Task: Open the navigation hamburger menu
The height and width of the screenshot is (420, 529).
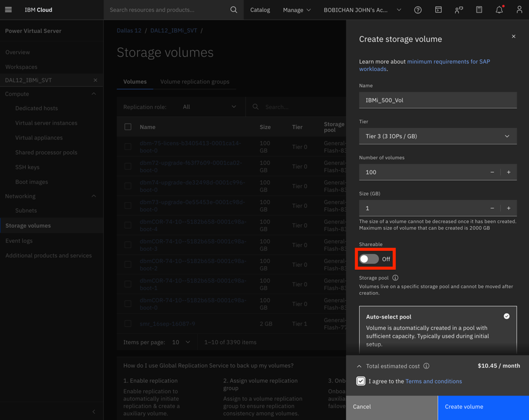Action: (x=8, y=10)
